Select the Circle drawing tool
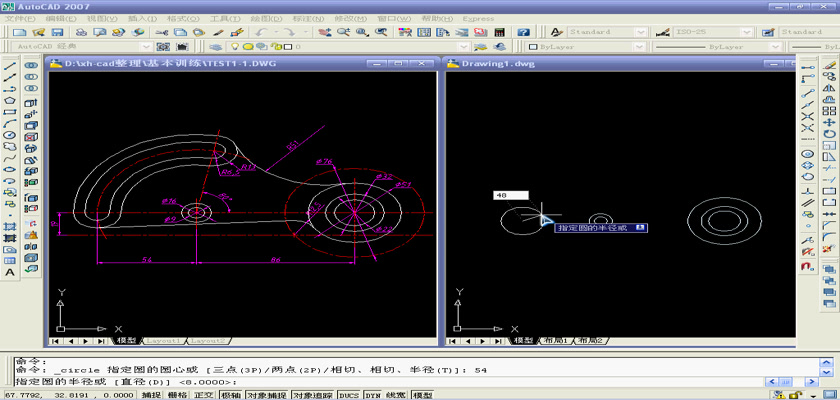The height and width of the screenshot is (400, 840). click(10, 134)
